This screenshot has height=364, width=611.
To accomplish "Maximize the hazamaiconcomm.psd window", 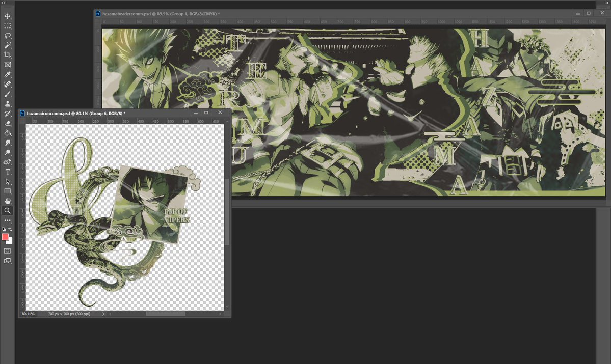I will point(206,113).
